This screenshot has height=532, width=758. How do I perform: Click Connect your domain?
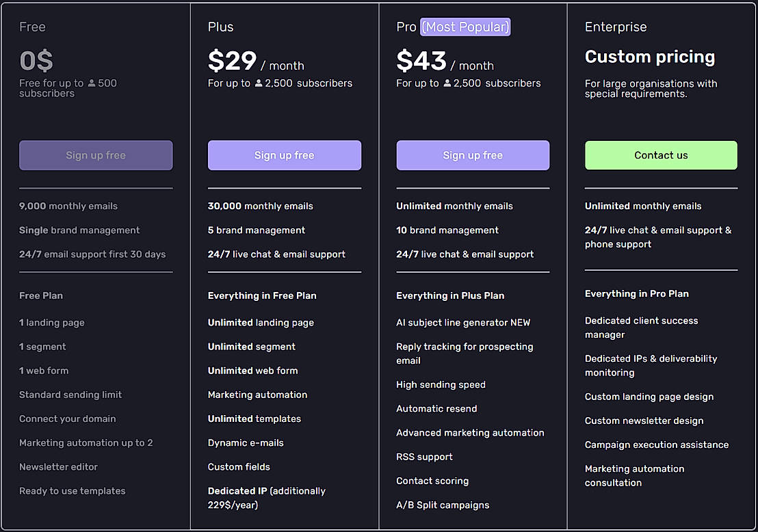[68, 419]
